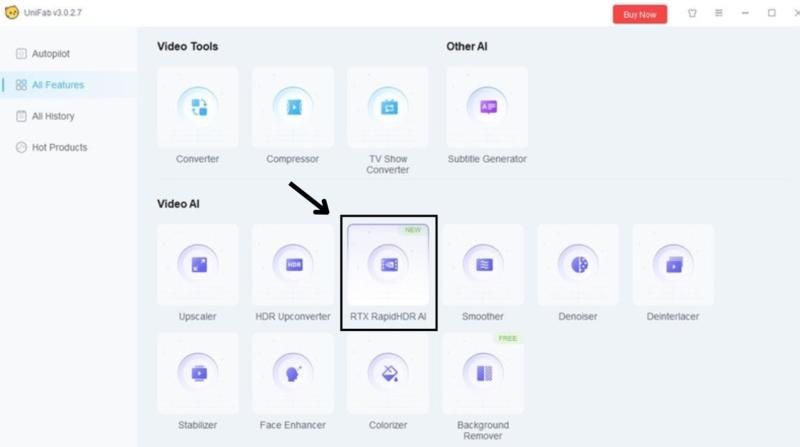Open the Denoiser tool
This screenshot has height=447, width=800.
(x=577, y=266)
